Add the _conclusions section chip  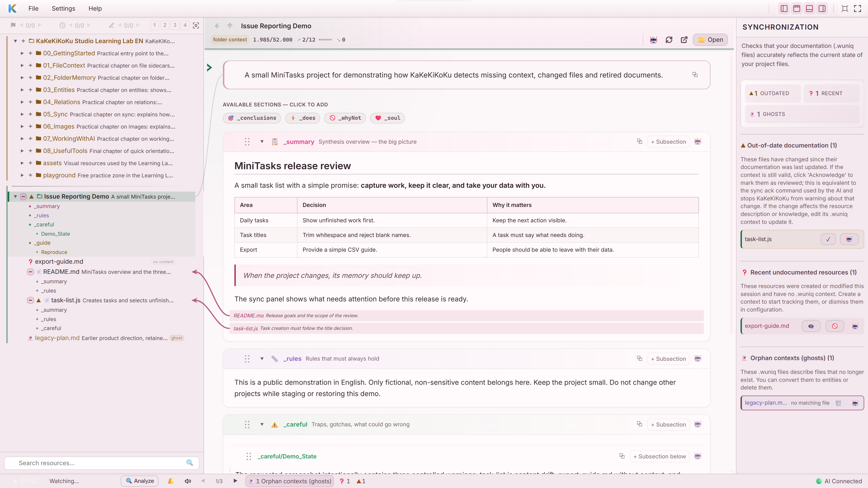click(252, 118)
